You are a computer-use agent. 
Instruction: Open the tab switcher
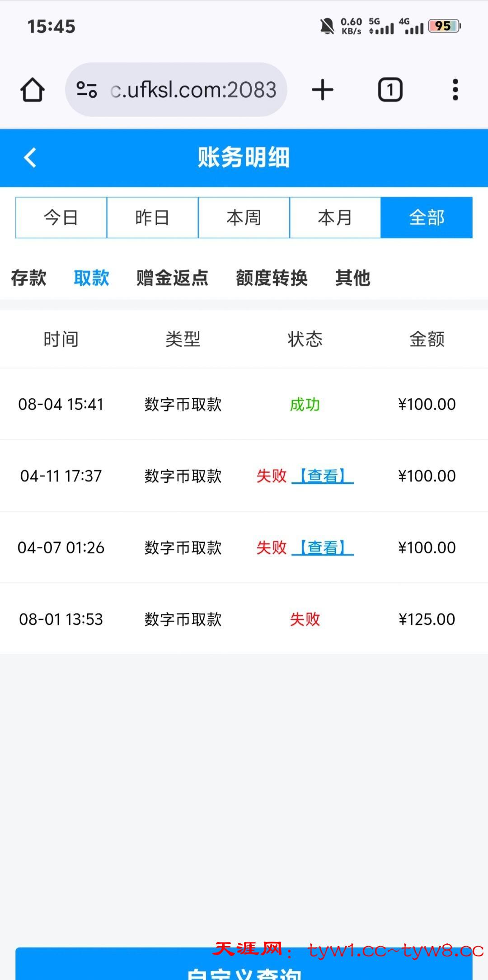390,90
